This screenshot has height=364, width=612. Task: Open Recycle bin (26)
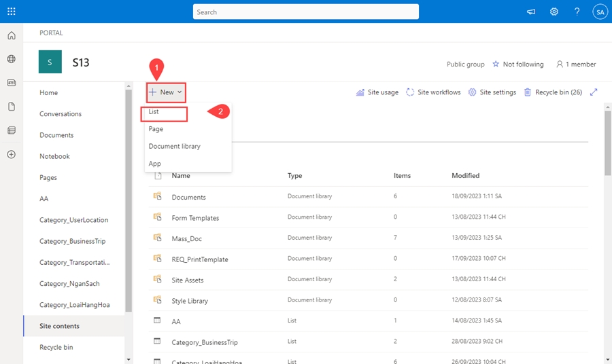tap(552, 92)
